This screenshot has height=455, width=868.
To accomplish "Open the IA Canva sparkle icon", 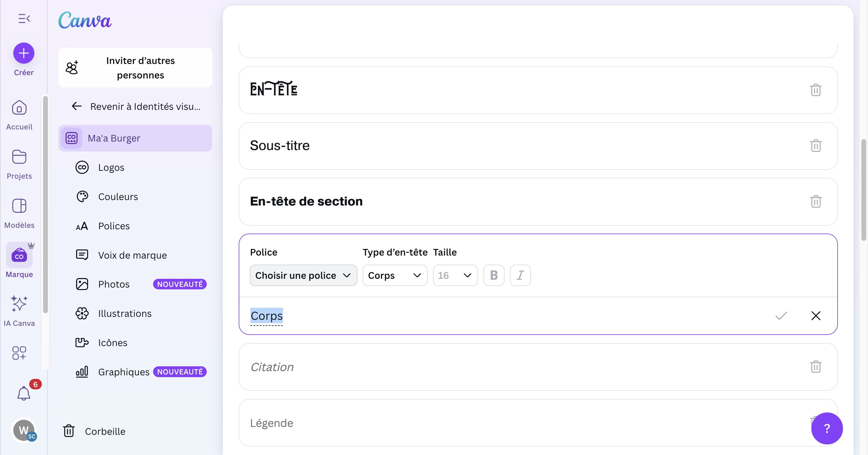I will 19,304.
